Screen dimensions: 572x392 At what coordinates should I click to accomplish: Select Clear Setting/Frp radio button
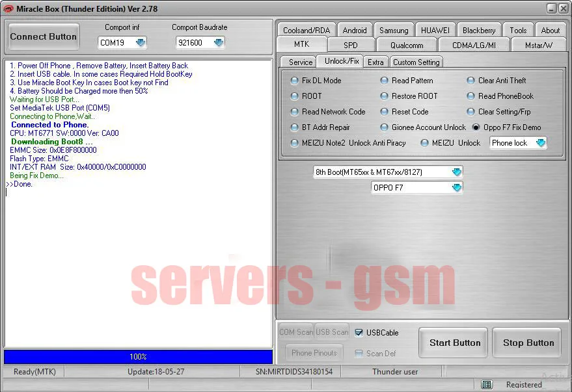(x=470, y=112)
